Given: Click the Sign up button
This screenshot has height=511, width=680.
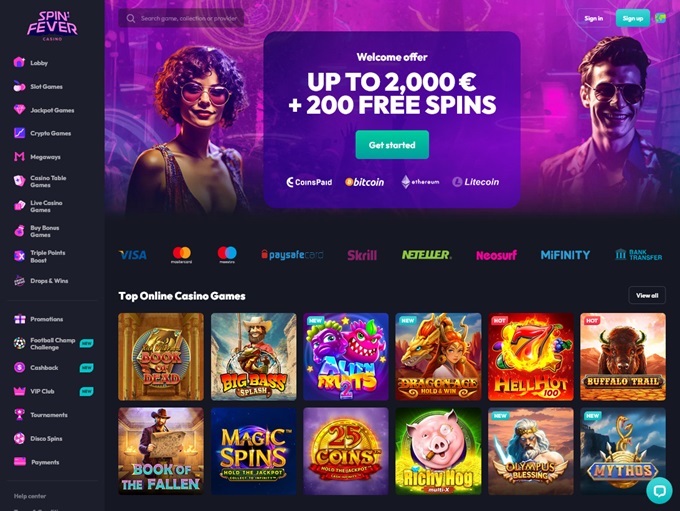Looking at the screenshot, I should 633,18.
